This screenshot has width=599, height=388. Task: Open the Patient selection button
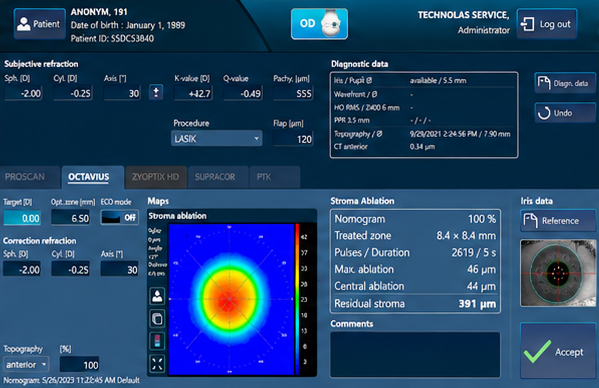40,24
